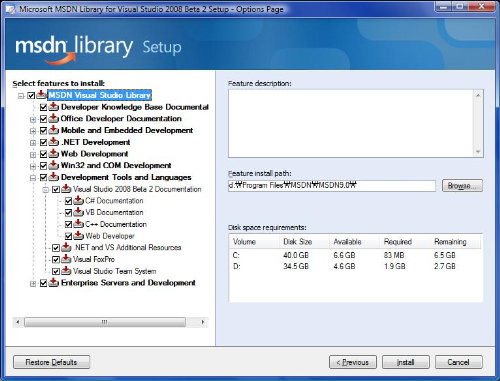The height and width of the screenshot is (381, 500).
Task: Click the install icon for Developer Knowledge Base
Action: (54, 107)
